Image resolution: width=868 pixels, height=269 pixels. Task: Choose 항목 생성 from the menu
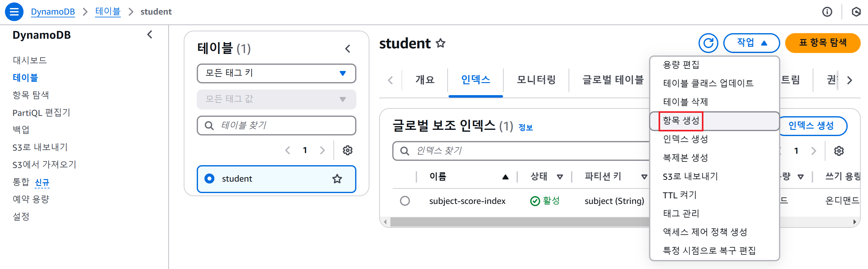(681, 121)
